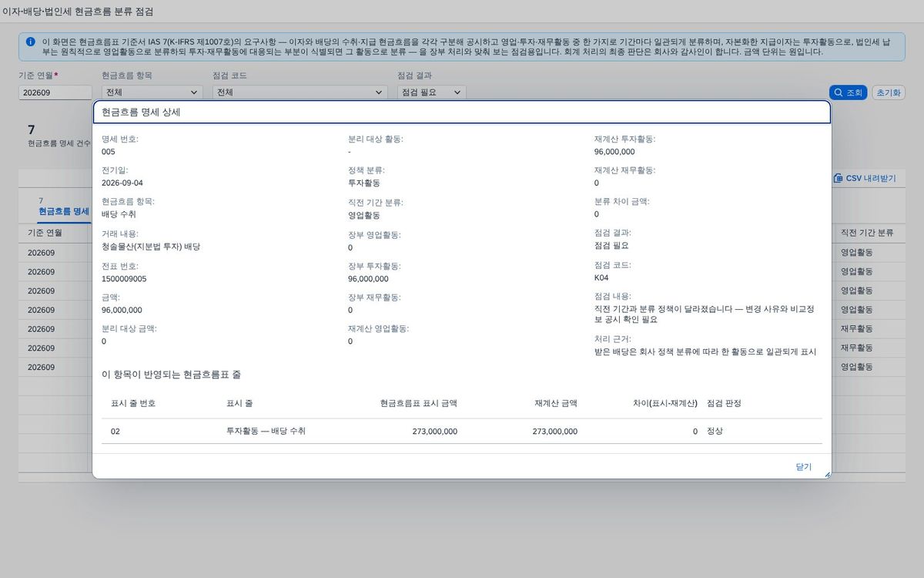Viewport: 924px width, 578px height.
Task: Click the 명세 번호 value 005
Action: pos(109,152)
